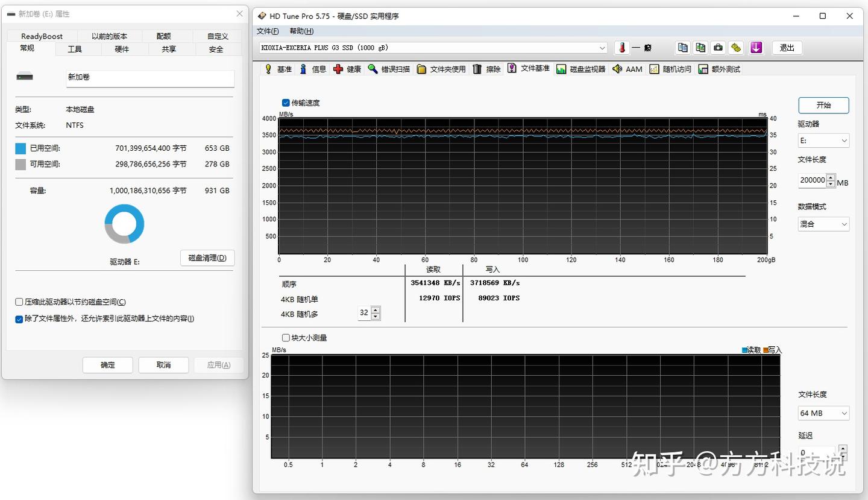Expand the KIOXIA-EXCERIA drive selector dropdown

point(602,48)
